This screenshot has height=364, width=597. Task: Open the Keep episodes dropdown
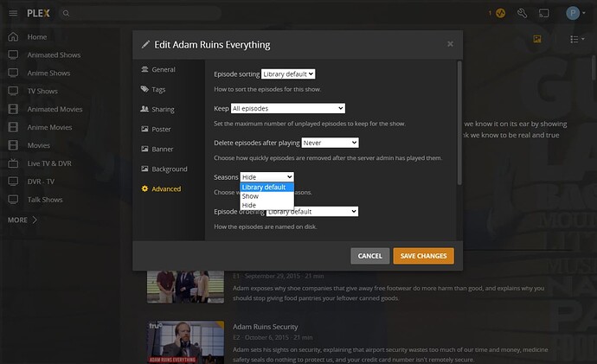288,108
